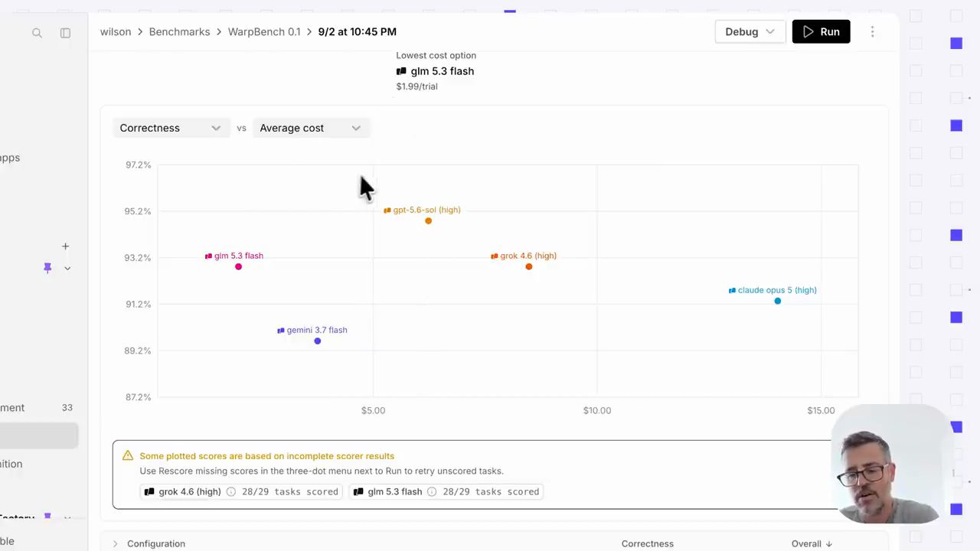980x551 pixels.
Task: Click info icon next to glm 5.3 flash
Action: click(432, 491)
